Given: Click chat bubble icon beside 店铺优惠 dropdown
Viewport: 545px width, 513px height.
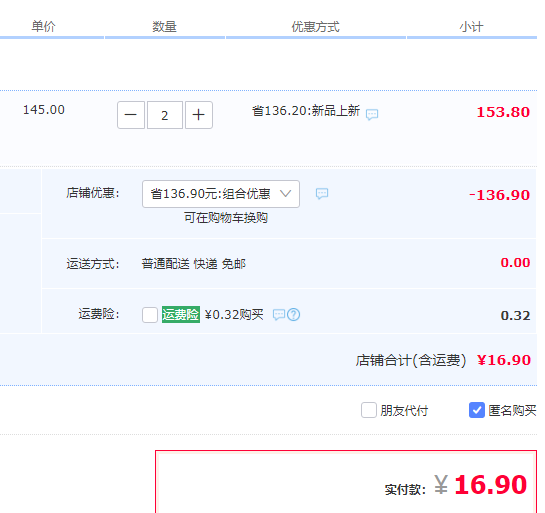Looking at the screenshot, I should (322, 194).
